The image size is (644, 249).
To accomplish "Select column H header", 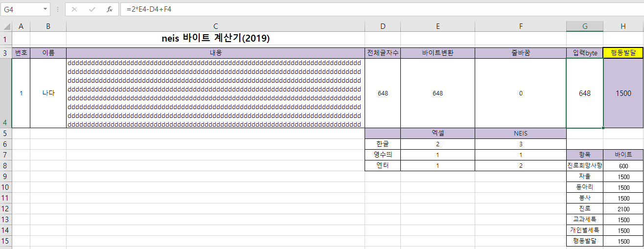I will (623, 26).
